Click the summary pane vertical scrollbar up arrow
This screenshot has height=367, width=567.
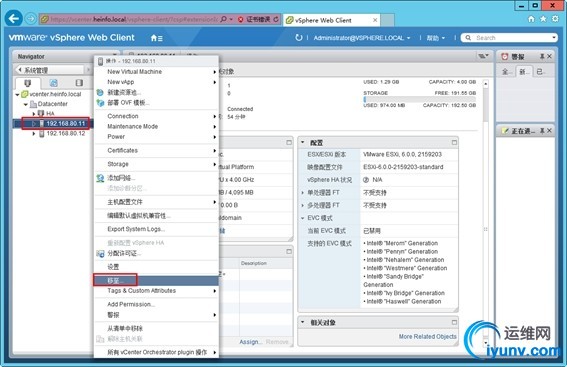[x=486, y=84]
